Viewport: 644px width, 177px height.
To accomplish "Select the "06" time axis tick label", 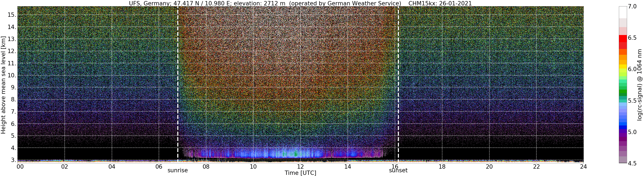I will (x=159, y=166).
